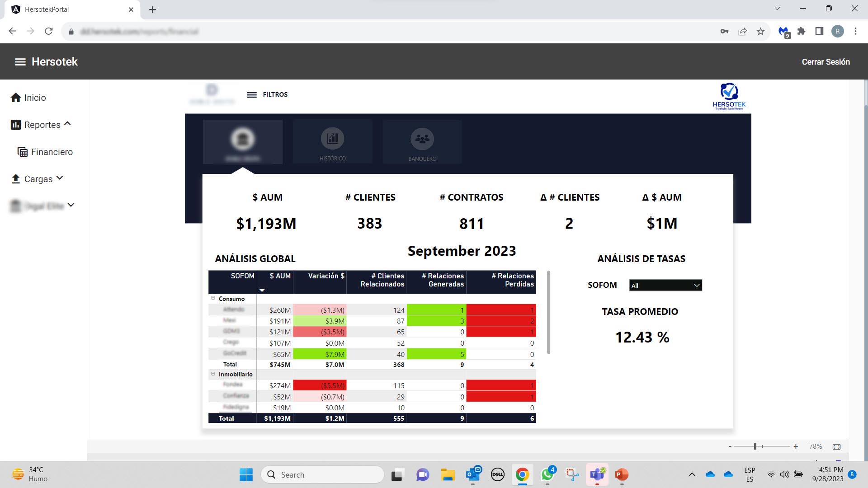Select the Banquero people tile

click(422, 142)
